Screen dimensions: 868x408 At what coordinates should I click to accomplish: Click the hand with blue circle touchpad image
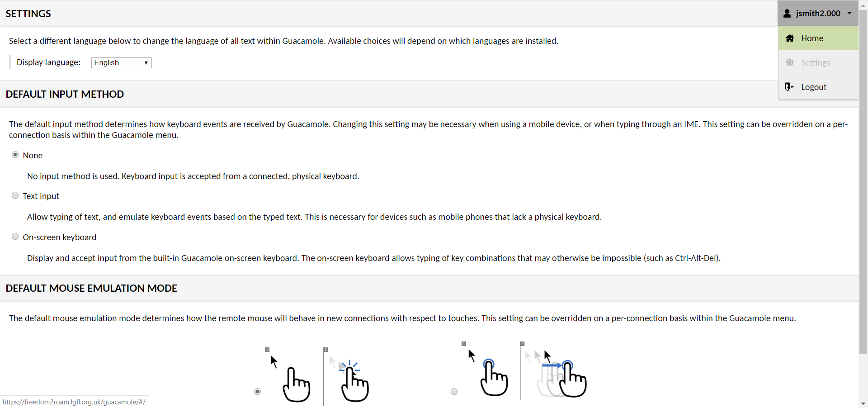[x=494, y=377]
